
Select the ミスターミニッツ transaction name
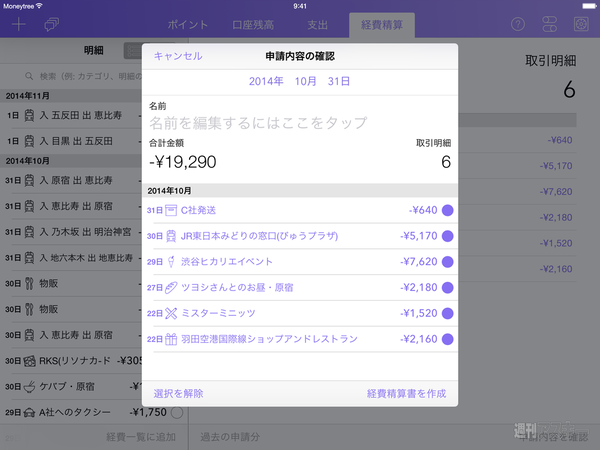coord(218,313)
